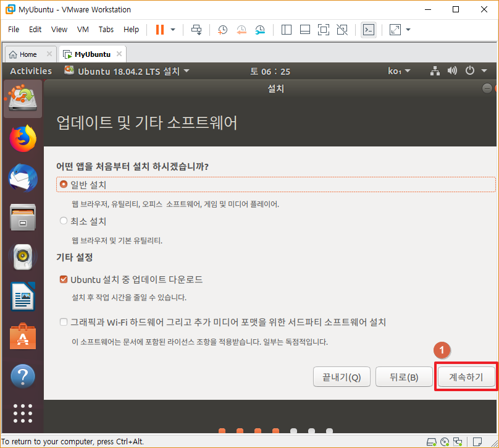Expand the system menu arrow in top bar
This screenshot has height=448, width=499.
coord(484,70)
